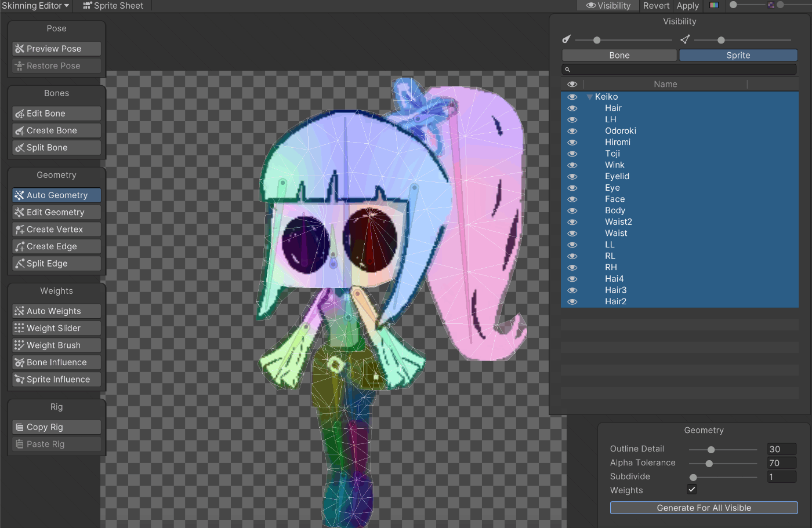The width and height of the screenshot is (812, 528).
Task: Select the Edit Bone tool icon
Action: [x=20, y=114]
